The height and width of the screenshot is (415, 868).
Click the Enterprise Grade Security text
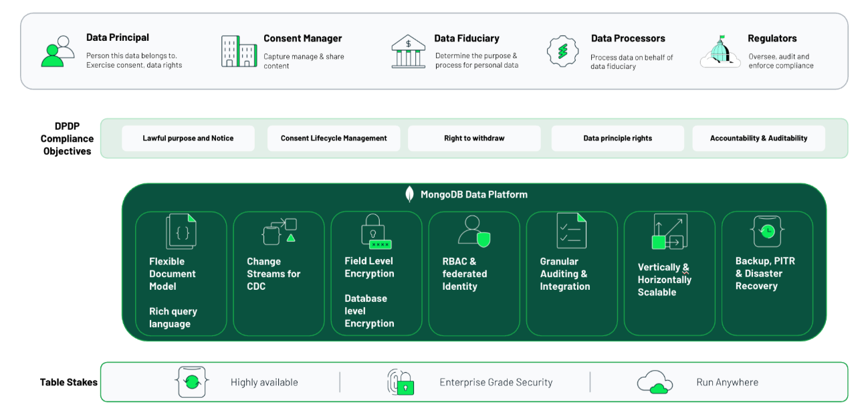pos(496,382)
